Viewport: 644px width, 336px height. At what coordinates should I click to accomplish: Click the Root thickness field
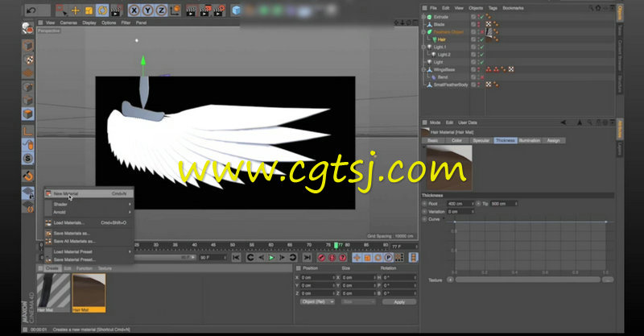click(459, 204)
